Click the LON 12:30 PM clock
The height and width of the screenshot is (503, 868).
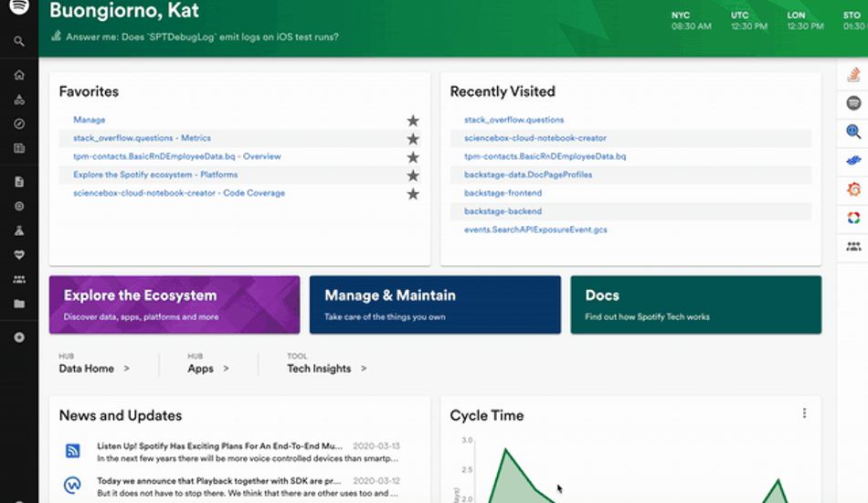[x=806, y=20]
